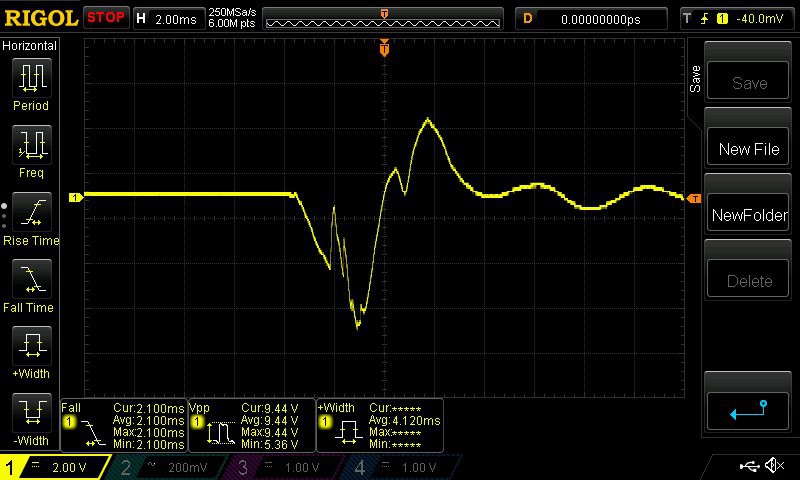
Task: Select channel 1 tab showing 2.00 V
Action: (54, 467)
